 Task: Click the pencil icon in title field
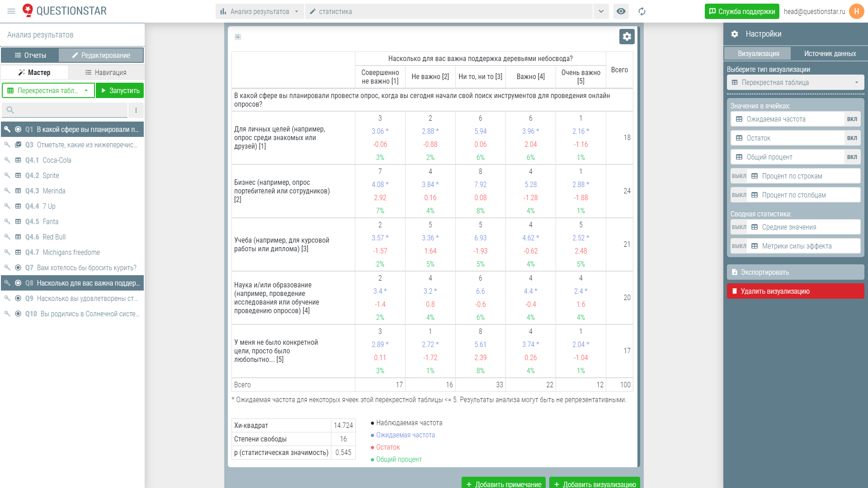click(x=312, y=11)
